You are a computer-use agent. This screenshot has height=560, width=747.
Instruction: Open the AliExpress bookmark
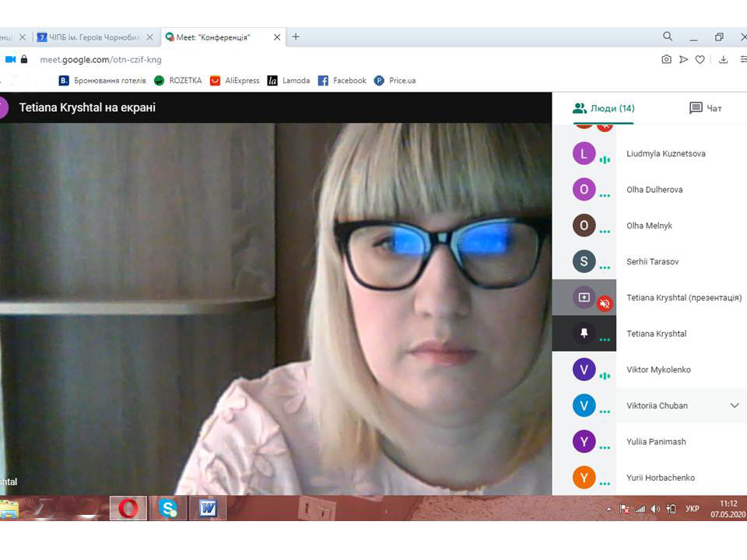point(235,80)
